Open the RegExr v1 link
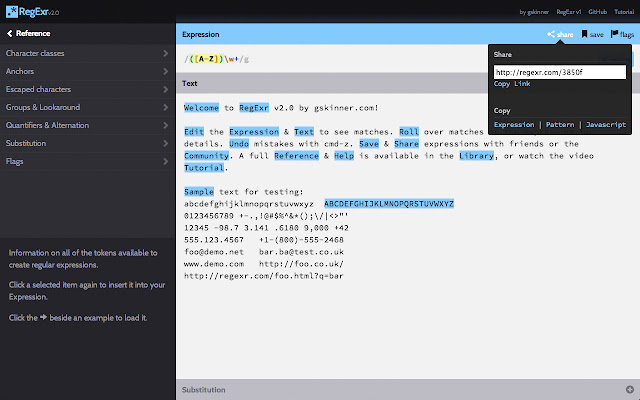The width and height of the screenshot is (640, 400). 569,12
